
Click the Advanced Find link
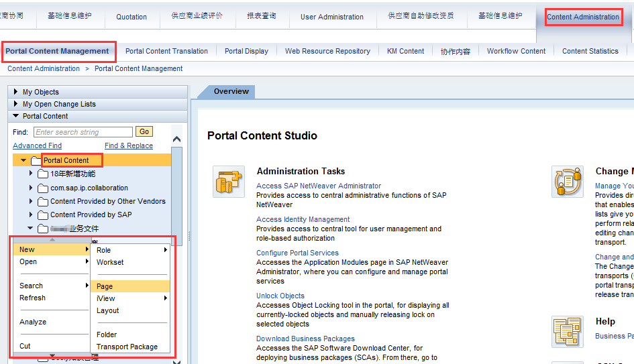[x=37, y=146]
